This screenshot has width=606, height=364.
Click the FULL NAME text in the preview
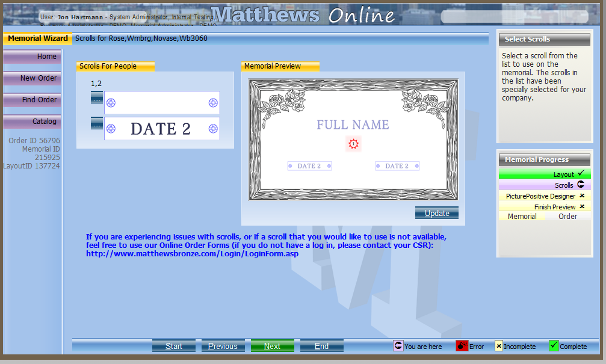[x=353, y=125]
